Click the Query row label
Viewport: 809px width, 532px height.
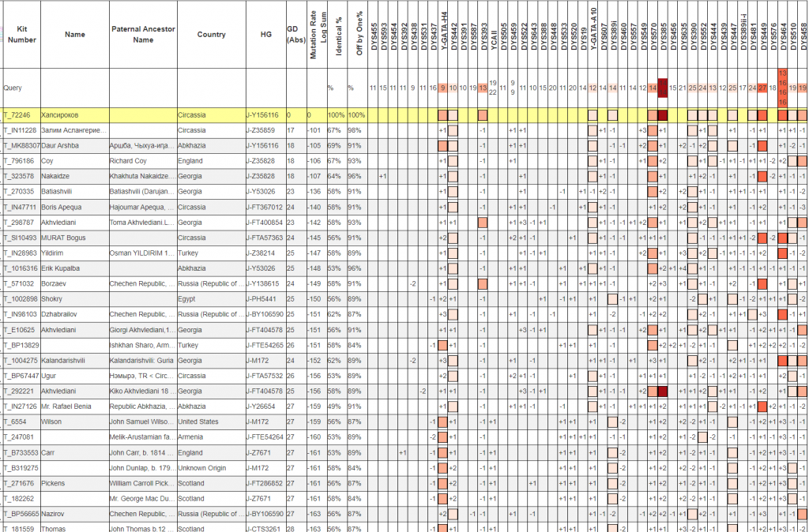(x=13, y=88)
